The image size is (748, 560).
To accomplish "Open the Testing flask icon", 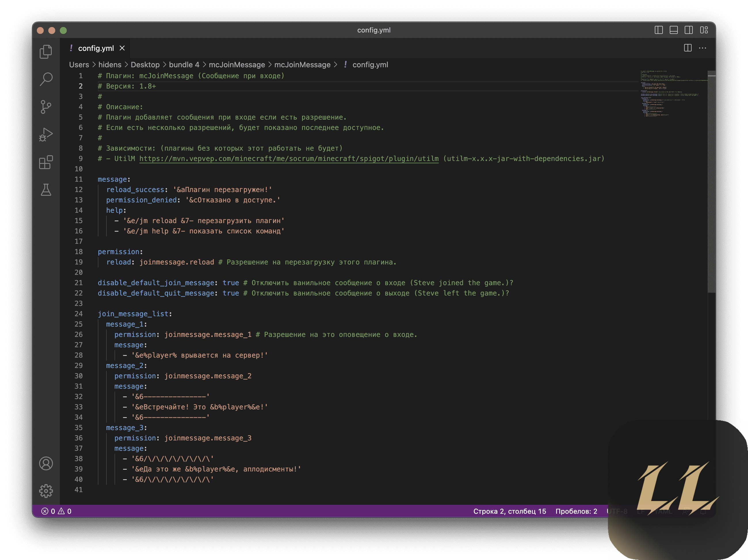I will pyautogui.click(x=46, y=190).
